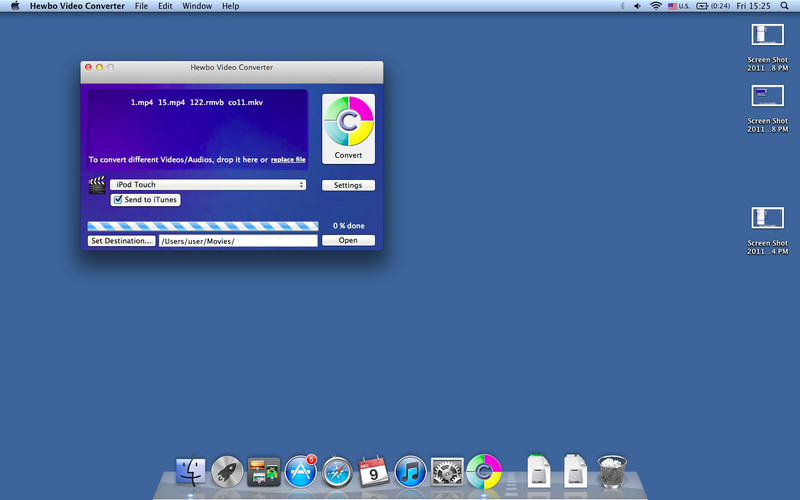This screenshot has width=800, height=500.
Task: Open iCal calendar in the Dock
Action: coord(373,471)
